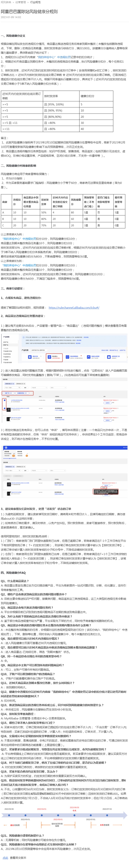Click the [80%,90%) rate cell
Image resolution: width=129 pixels, height=868 pixels.
click(x=61, y=117)
